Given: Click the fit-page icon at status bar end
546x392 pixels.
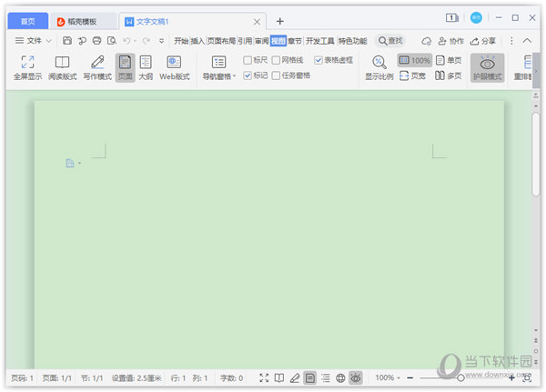Looking at the screenshot, I should point(527,377).
